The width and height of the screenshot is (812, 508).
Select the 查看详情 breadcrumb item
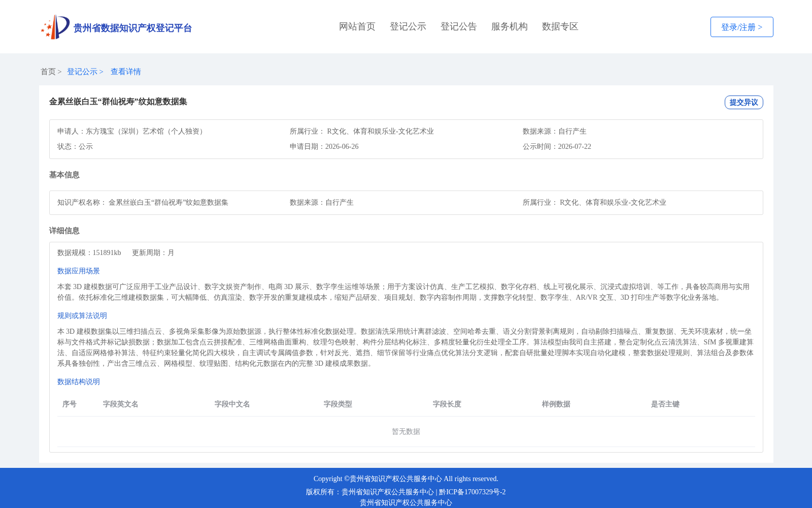click(126, 72)
